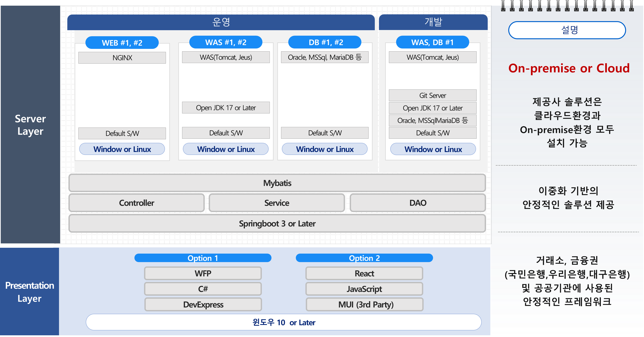Select the Controller box
The image size is (644, 337).
click(136, 203)
